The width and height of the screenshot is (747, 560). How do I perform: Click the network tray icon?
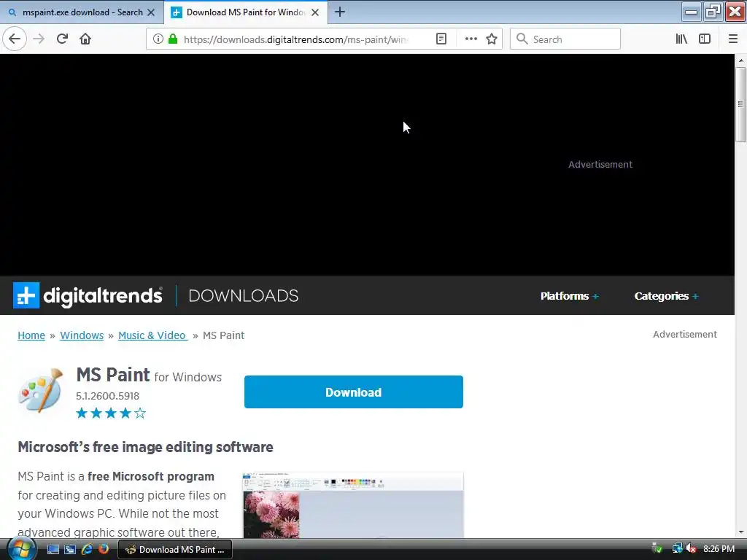[x=677, y=548]
